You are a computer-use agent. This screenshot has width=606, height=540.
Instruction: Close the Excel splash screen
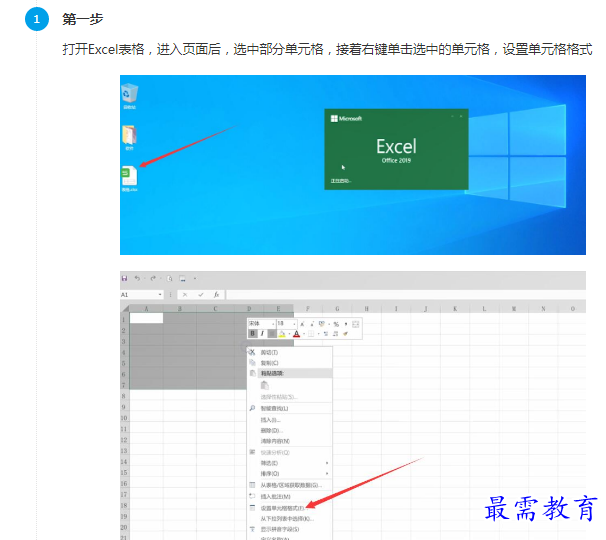[461, 116]
